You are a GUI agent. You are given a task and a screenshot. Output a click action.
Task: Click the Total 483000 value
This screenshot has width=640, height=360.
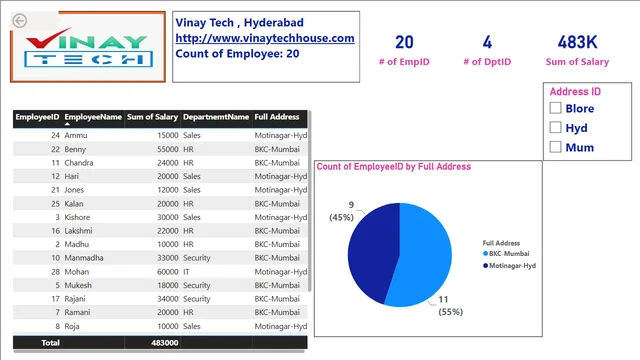pos(165,342)
